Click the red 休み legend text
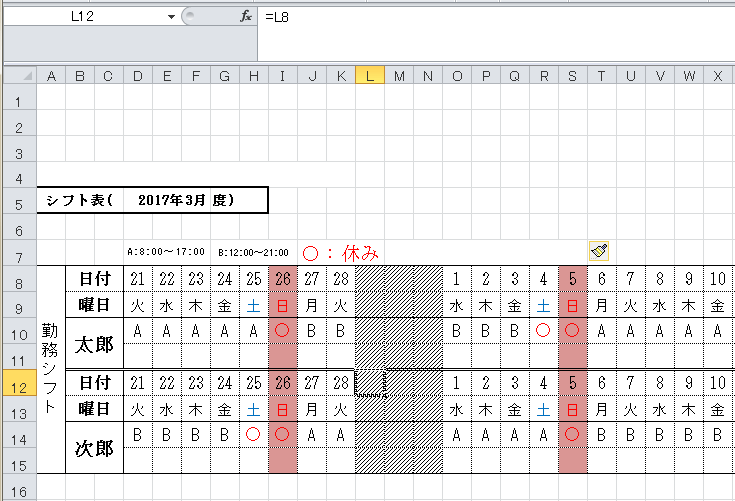This screenshot has height=501, width=735. (x=360, y=254)
